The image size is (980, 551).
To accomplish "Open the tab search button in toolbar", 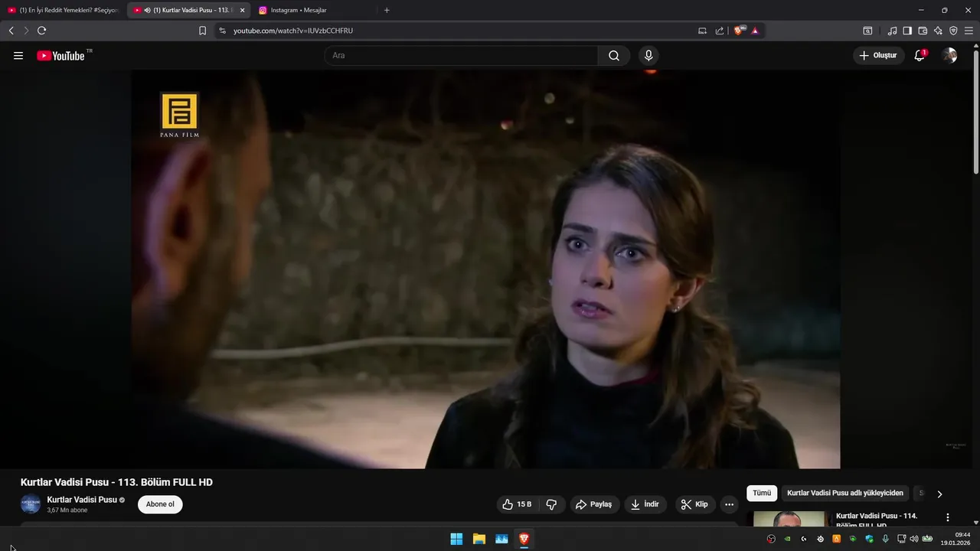I will pyautogui.click(x=867, y=31).
